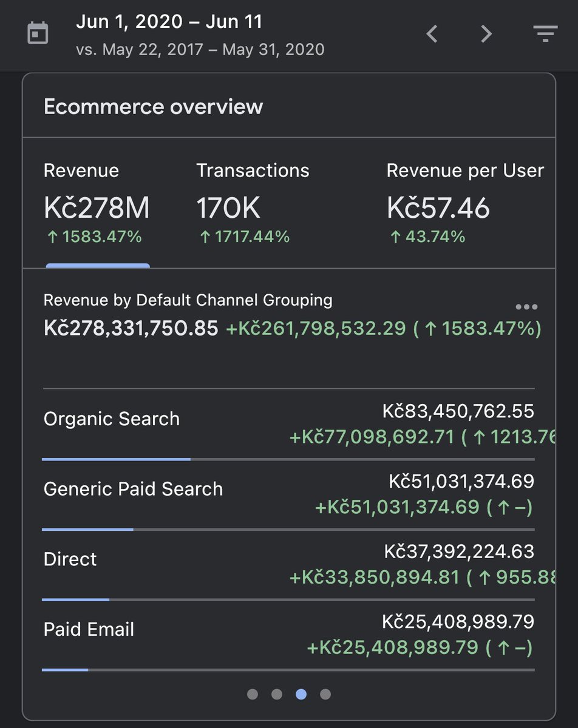
Task: Go to second page dot indicator
Action: tap(277, 694)
